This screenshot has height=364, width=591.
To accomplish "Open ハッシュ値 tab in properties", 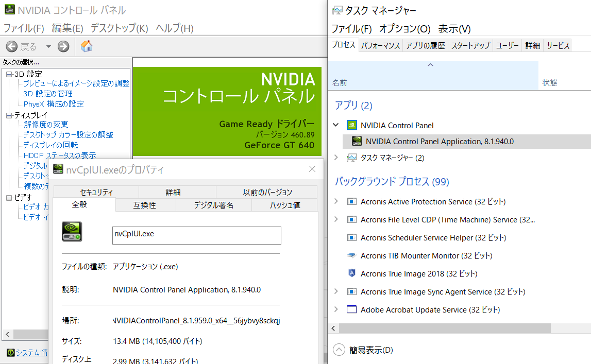I will click(284, 205).
